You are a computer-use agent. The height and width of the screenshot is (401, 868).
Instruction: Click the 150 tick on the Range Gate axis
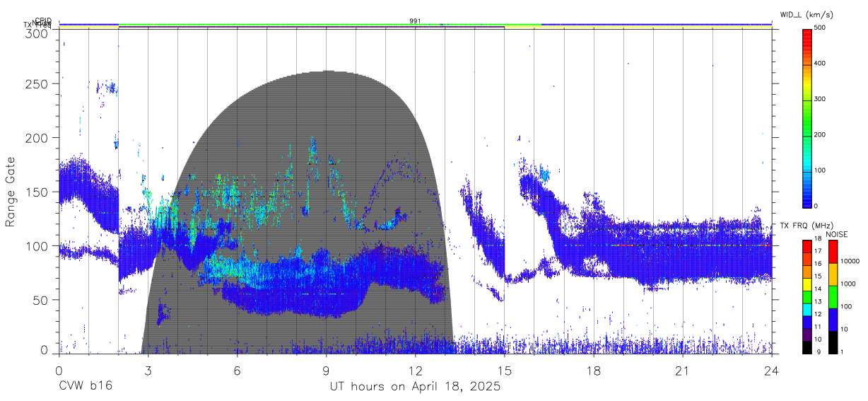click(35, 192)
